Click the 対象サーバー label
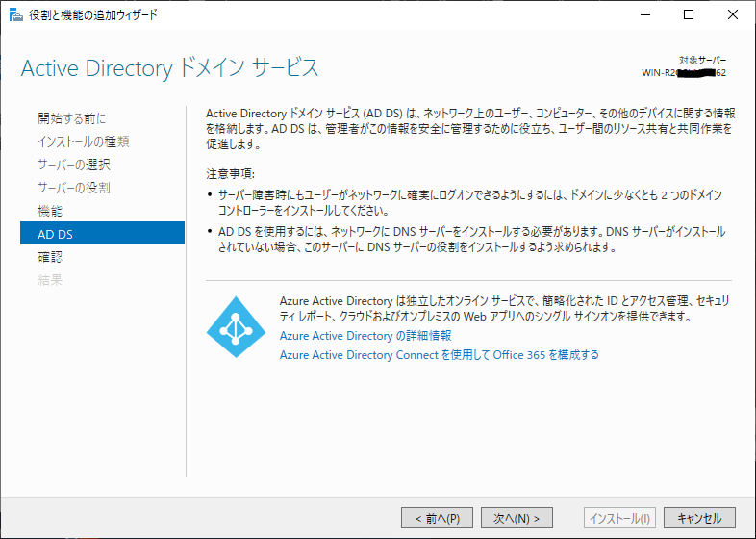Viewport: 756px width, 539px height. click(702, 61)
